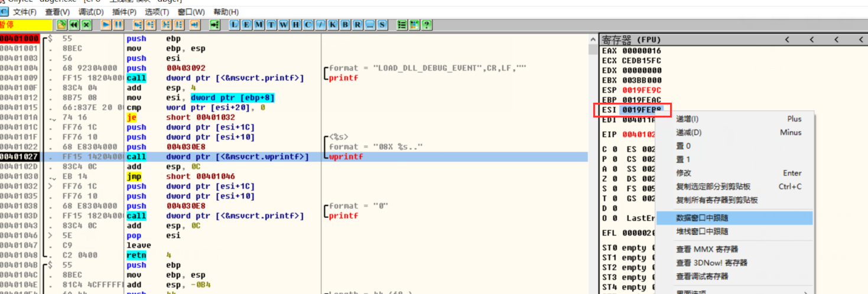This screenshot has width=868, height=294.
Task: Select the EDX register value 00000000
Action: click(641, 70)
